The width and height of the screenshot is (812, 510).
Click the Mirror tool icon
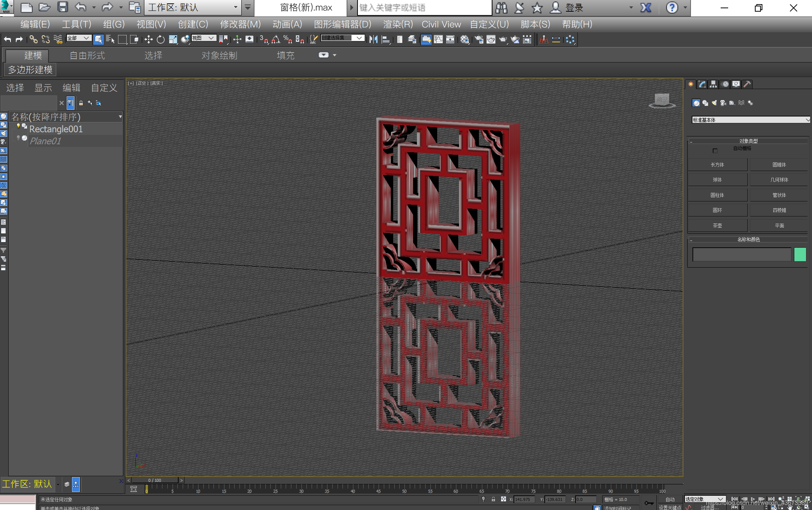(373, 39)
